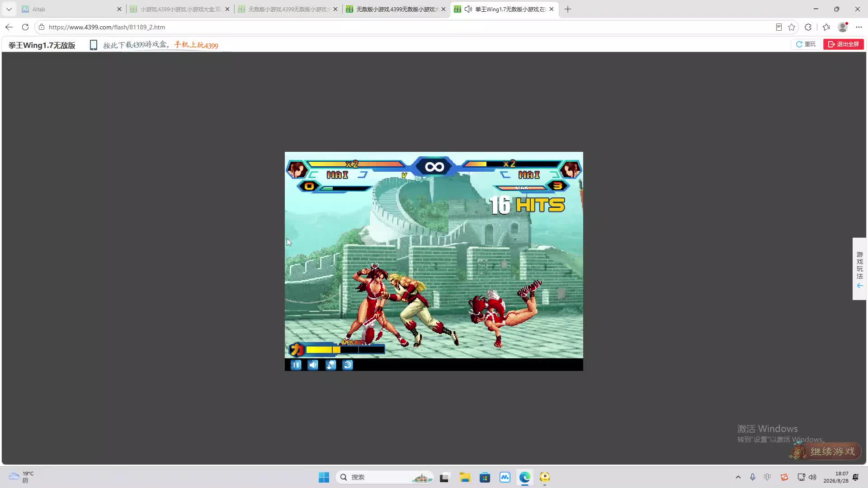View site information lock icon
Screen dimensions: 868x488
tap(42, 27)
